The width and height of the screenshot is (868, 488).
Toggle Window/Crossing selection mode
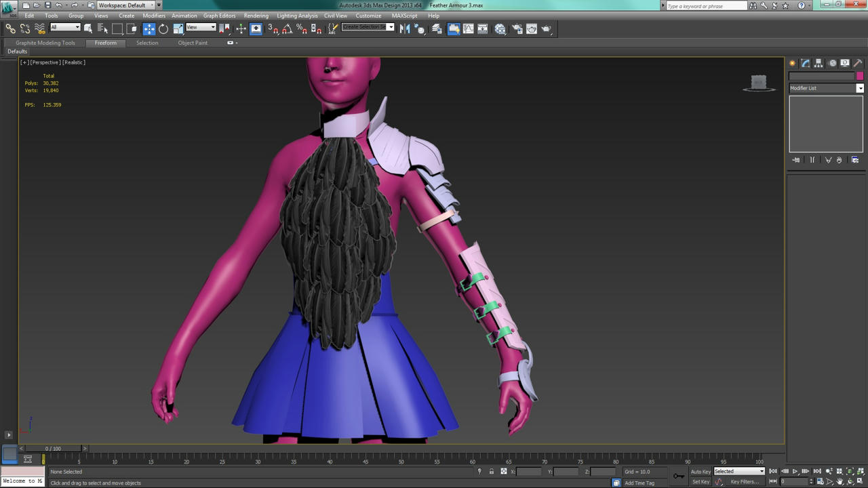click(132, 28)
